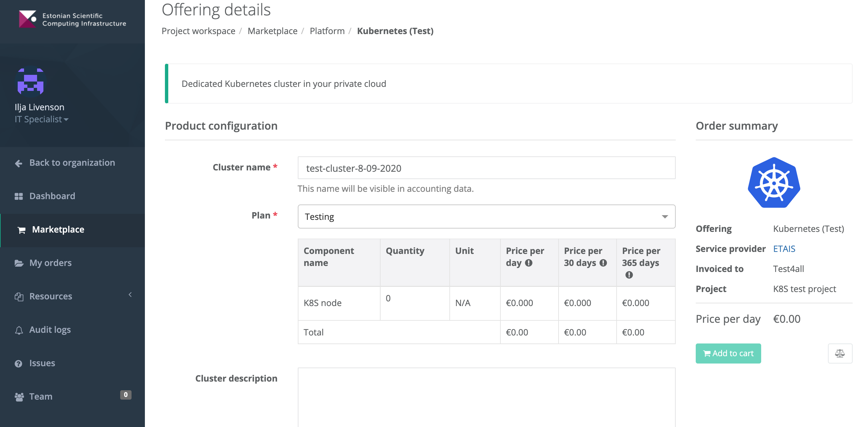Click info icon next to Price per 30 days

[x=603, y=263]
